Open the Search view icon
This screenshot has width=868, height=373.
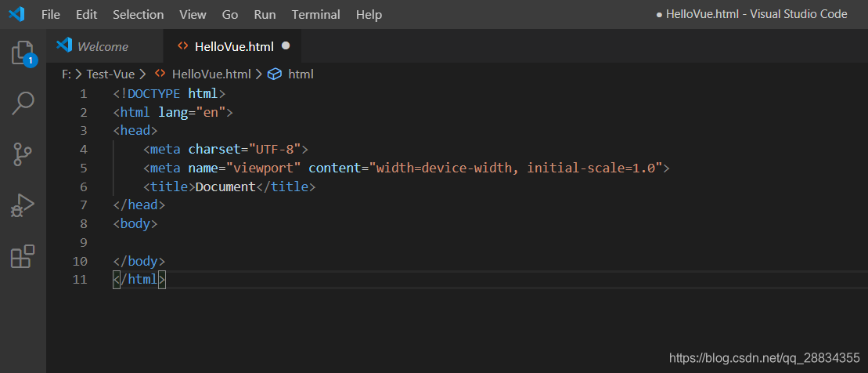(23, 103)
